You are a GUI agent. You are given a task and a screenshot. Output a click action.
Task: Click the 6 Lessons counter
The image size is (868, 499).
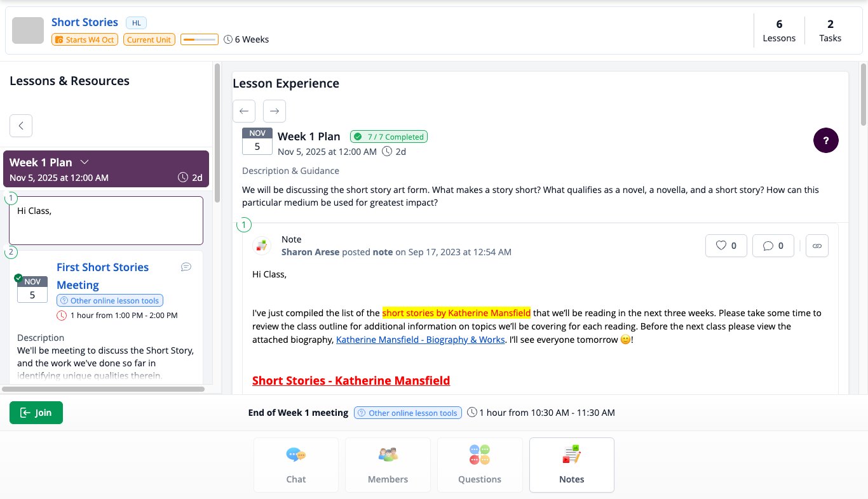[x=779, y=30]
